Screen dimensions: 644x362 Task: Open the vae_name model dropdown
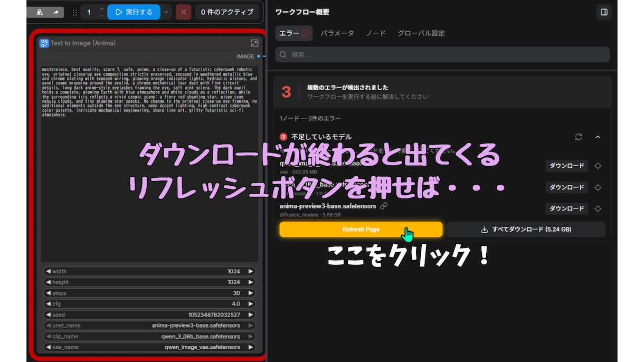tap(150, 347)
